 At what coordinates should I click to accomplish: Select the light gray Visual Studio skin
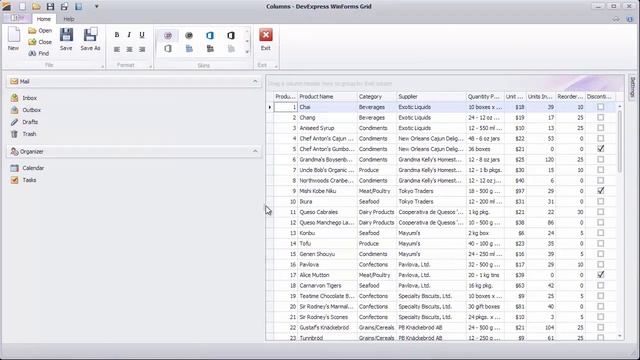[x=231, y=49]
